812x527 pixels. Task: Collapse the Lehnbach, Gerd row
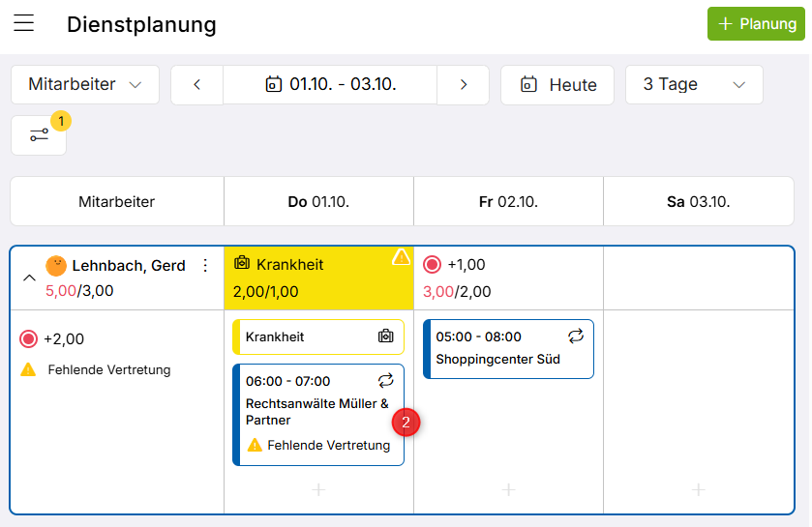click(x=29, y=278)
